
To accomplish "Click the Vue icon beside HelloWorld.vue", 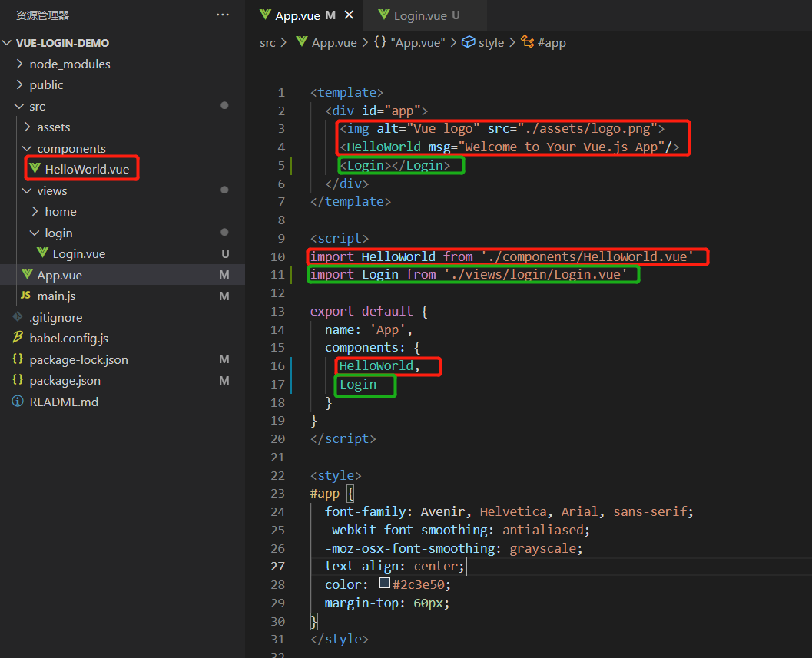I will [x=35, y=168].
